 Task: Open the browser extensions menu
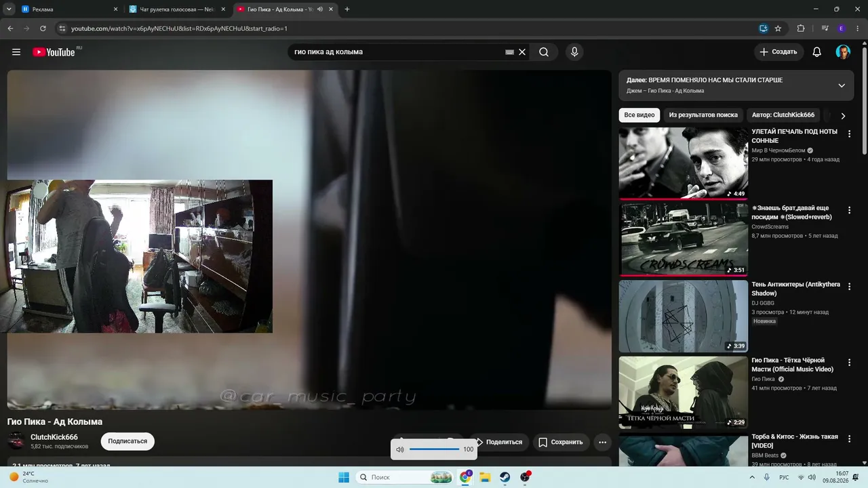tap(801, 28)
